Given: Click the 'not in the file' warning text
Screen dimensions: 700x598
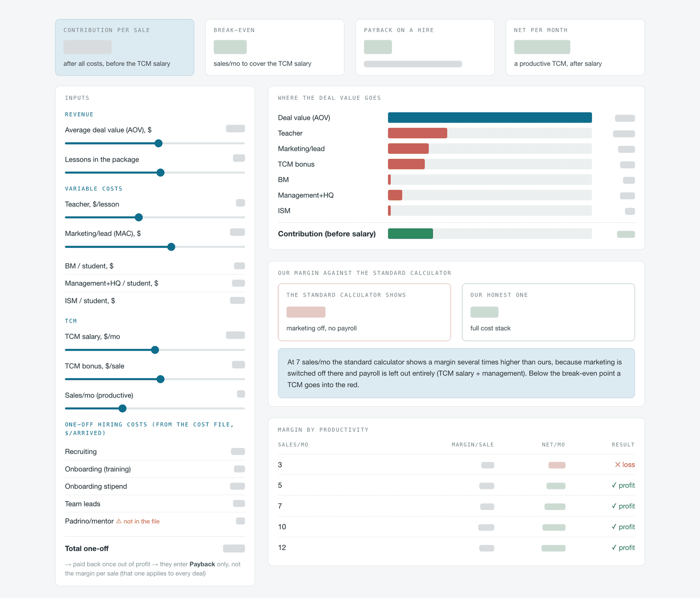Looking at the screenshot, I should pyautogui.click(x=141, y=521).
